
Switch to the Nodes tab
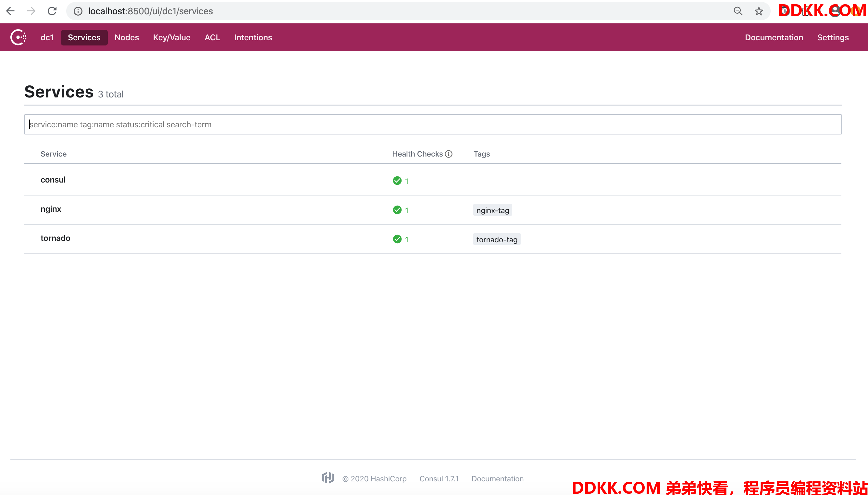[x=127, y=37]
